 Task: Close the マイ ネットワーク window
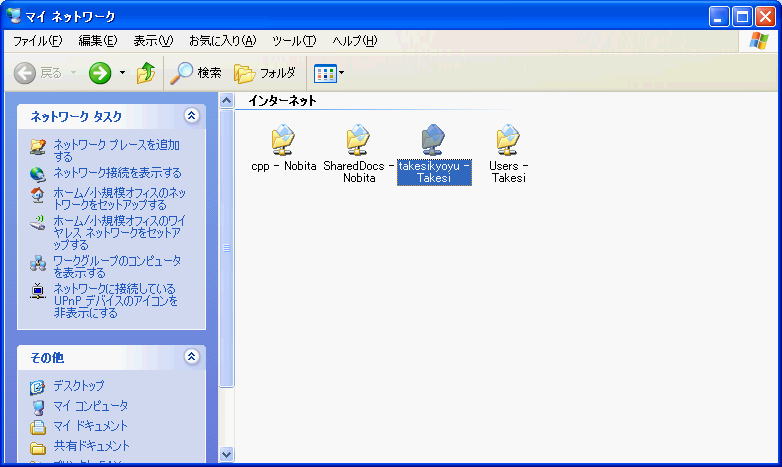coord(765,17)
